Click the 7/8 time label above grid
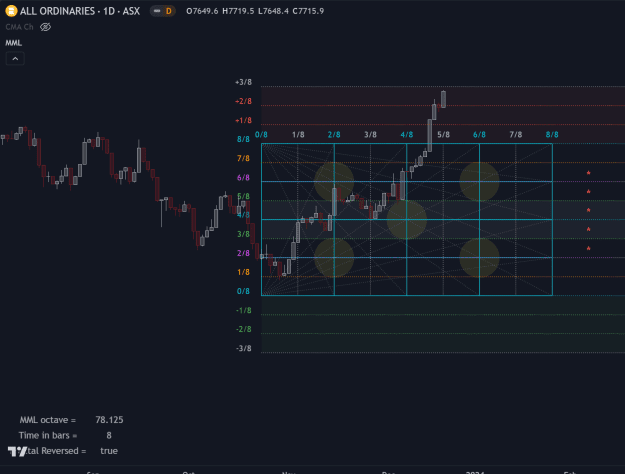This screenshot has width=625, height=474. pyautogui.click(x=516, y=135)
